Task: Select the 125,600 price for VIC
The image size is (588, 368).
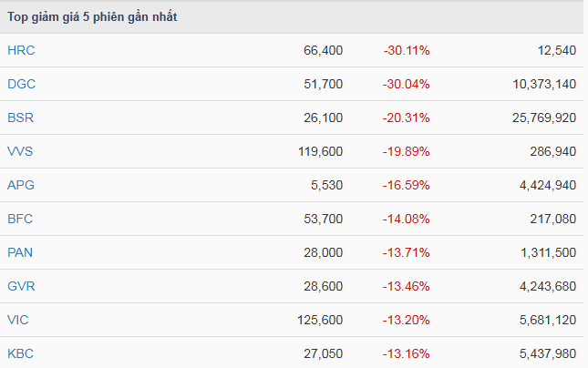Action: click(319, 320)
